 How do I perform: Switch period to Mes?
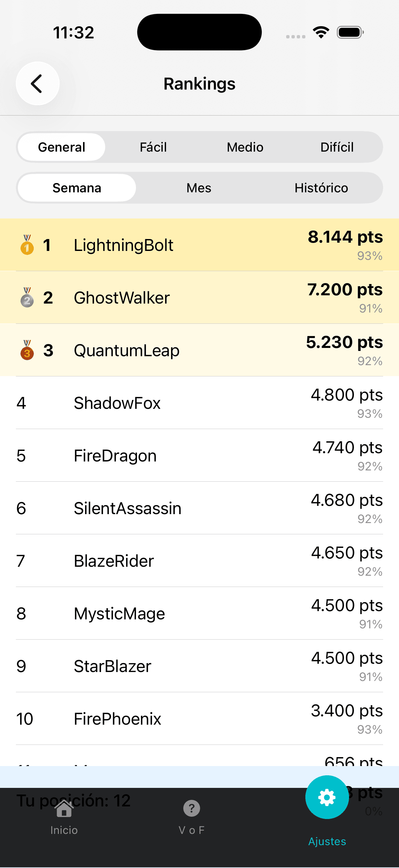(x=199, y=188)
